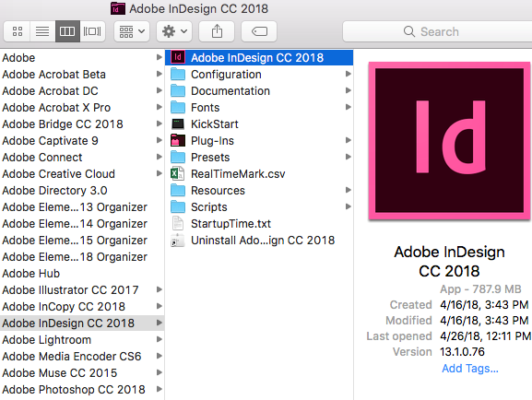This screenshot has width=532, height=400.
Task: Focus the Search field
Action: (437, 31)
